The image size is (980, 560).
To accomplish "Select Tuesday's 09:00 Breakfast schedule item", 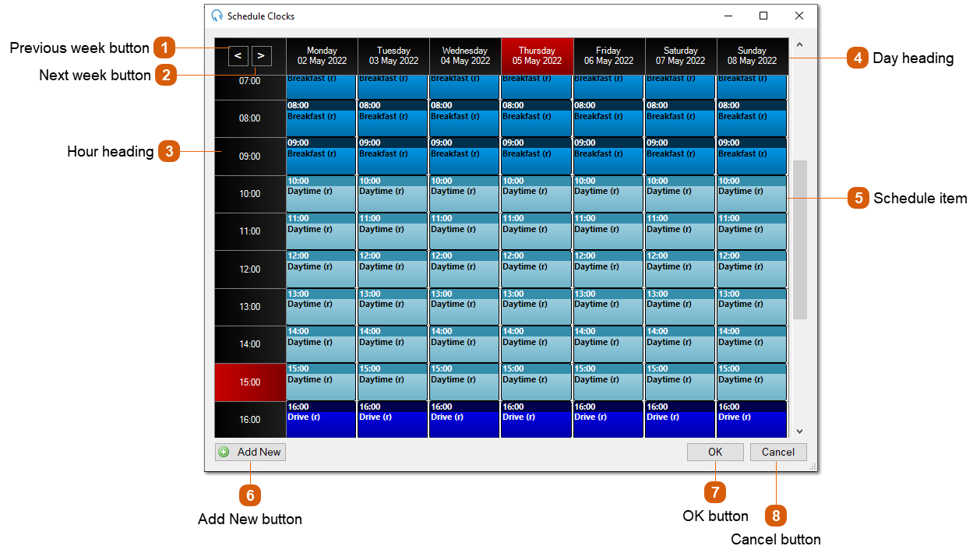I will click(x=393, y=153).
